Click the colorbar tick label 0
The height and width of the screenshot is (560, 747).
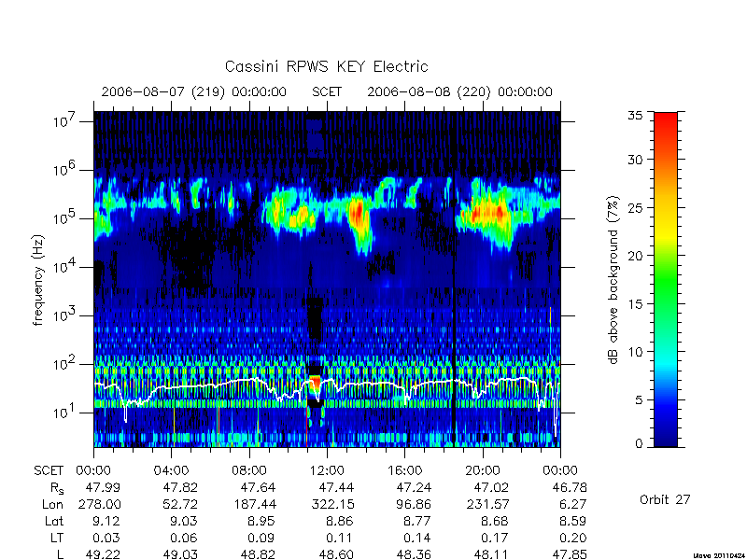coord(639,444)
